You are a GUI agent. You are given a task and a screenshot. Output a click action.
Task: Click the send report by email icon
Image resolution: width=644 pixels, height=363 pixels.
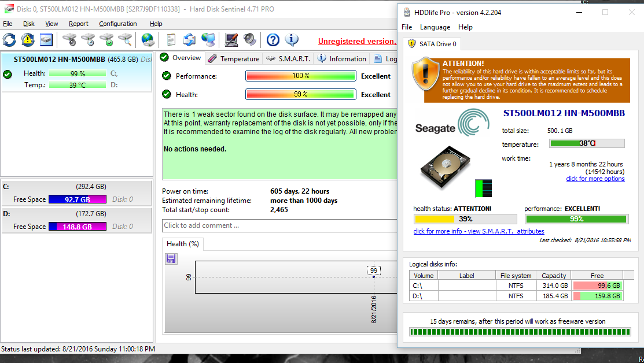[x=189, y=40]
